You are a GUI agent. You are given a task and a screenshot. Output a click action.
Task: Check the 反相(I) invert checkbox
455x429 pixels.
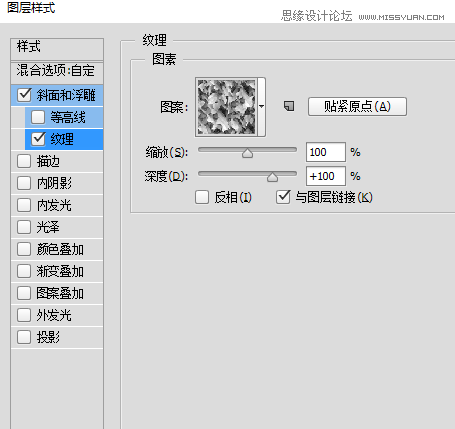point(202,197)
